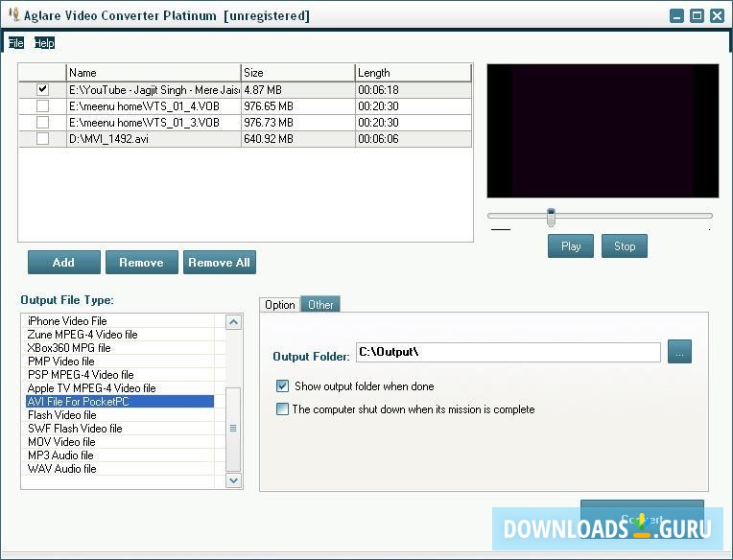Select Zune MPEG-4 Video file type
733x560 pixels.
[120, 335]
